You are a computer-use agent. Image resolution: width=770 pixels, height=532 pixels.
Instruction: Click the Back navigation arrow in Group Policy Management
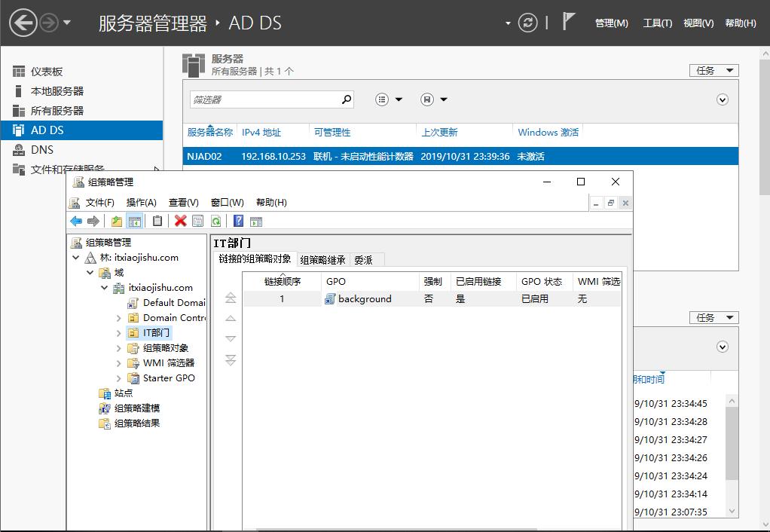(75, 220)
